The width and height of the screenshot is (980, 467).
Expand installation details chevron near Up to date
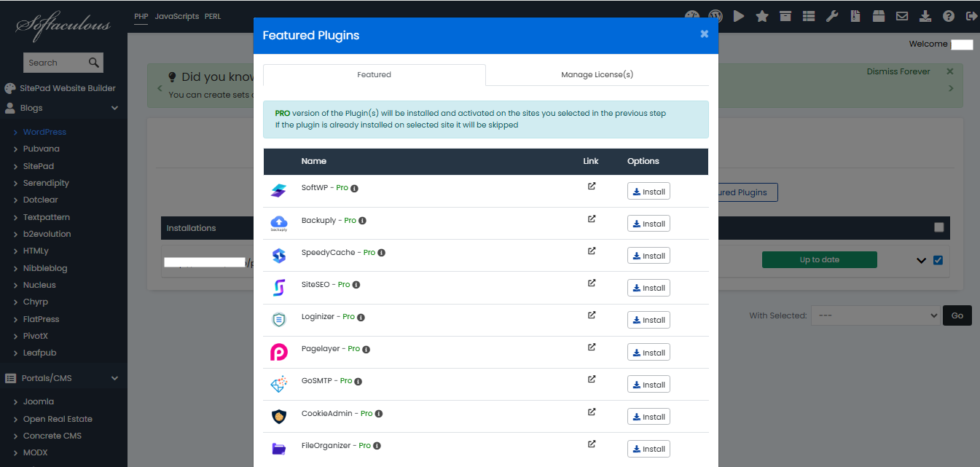921,261
